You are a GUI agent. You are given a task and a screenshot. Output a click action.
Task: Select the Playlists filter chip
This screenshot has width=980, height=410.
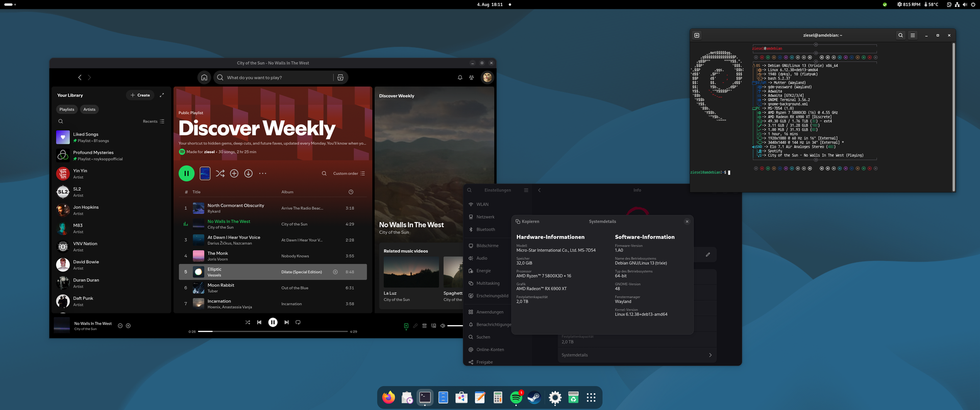pos(67,109)
